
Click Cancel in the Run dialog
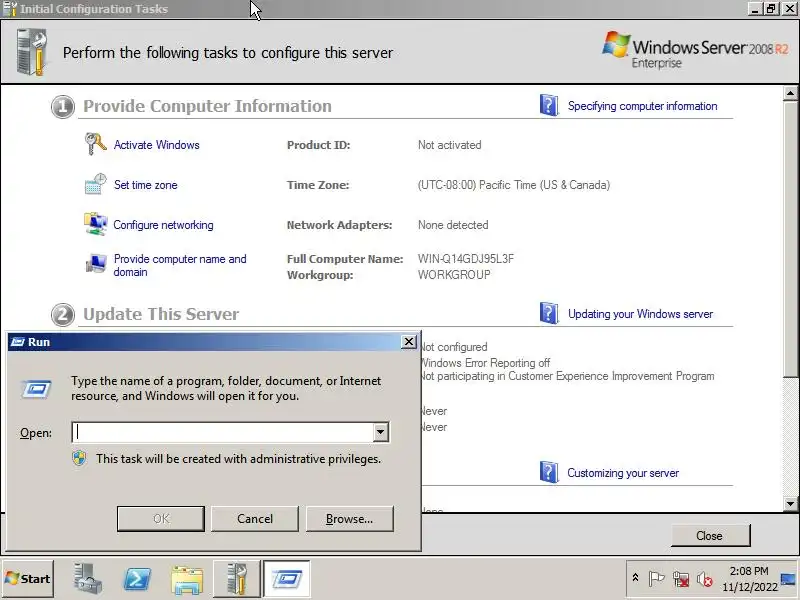255,518
